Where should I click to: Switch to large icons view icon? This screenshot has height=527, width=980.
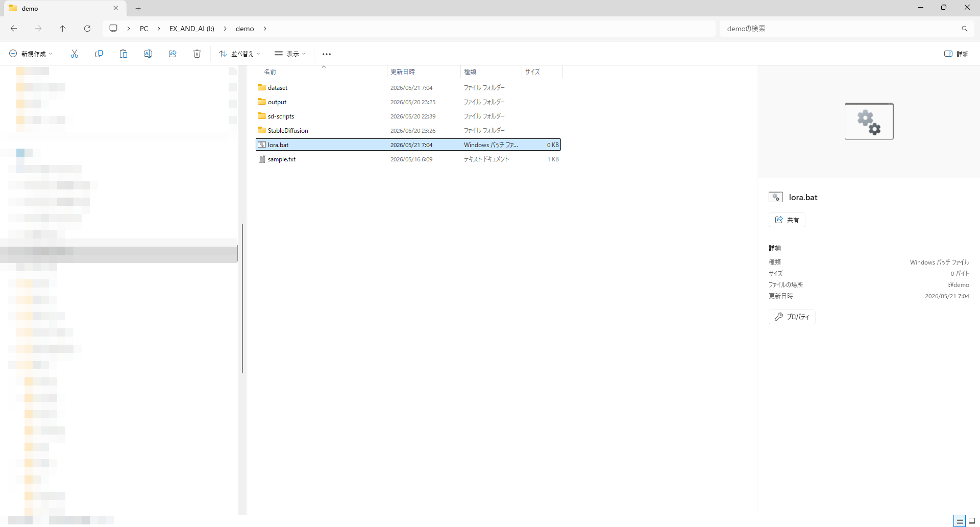tap(972, 521)
